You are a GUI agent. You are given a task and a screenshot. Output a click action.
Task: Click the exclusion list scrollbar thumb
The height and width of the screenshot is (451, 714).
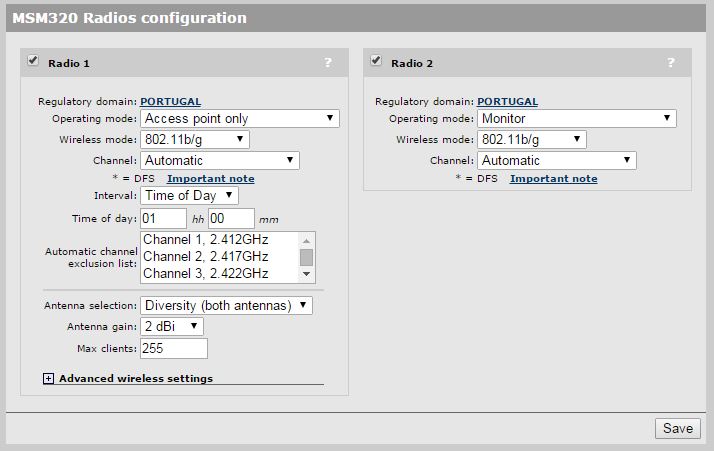pyautogui.click(x=306, y=257)
